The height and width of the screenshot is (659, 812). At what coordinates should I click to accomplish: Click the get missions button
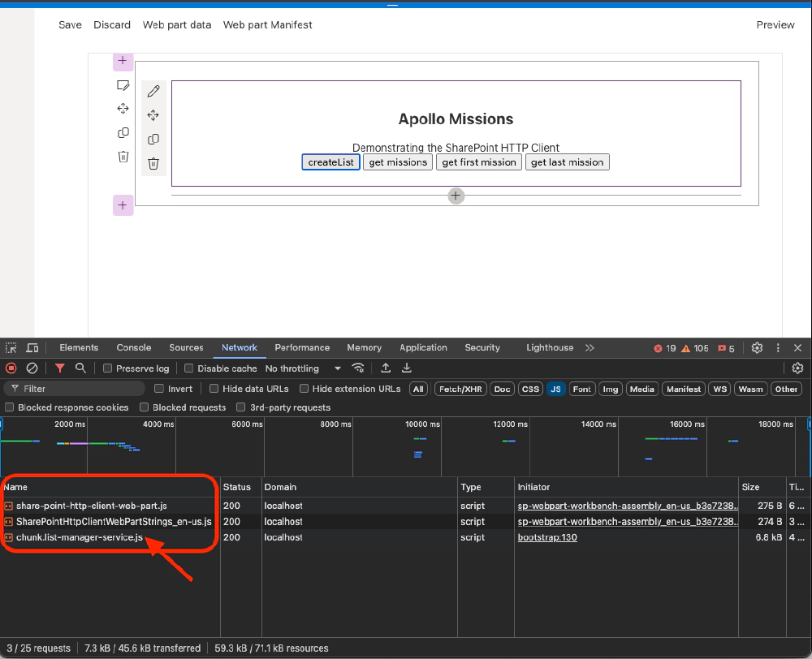[398, 162]
